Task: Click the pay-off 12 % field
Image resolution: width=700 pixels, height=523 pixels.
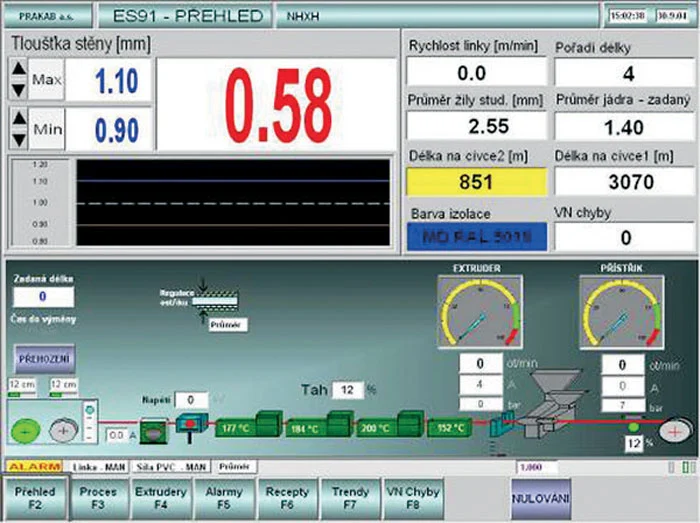Action: [x=634, y=443]
